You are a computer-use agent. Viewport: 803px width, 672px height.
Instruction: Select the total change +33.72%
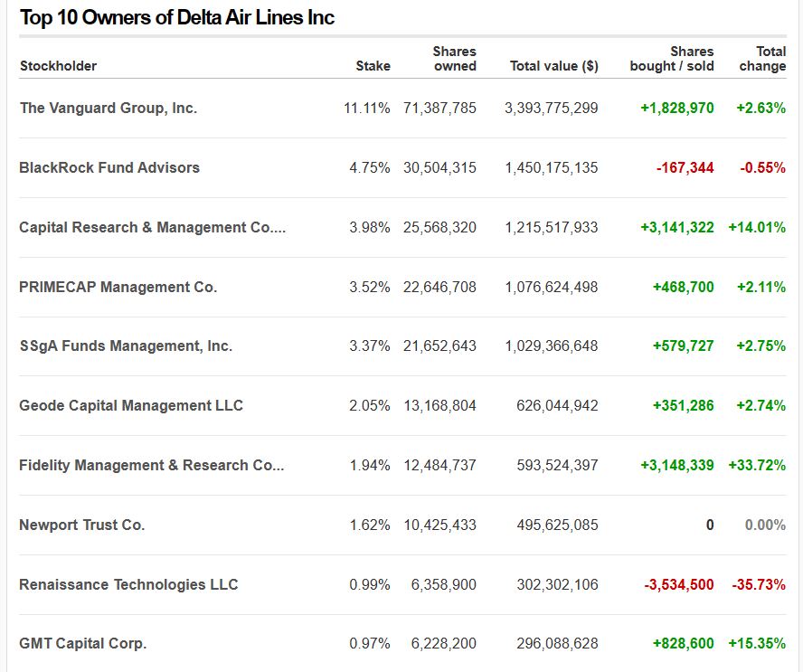pyautogui.click(x=757, y=465)
